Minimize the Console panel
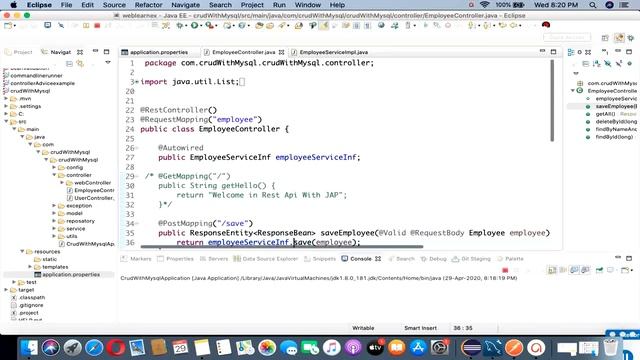Screen dimensions: 640x360 point(618,258)
